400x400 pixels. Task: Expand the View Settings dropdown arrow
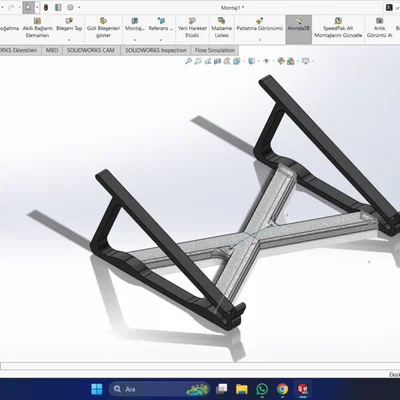point(312,61)
